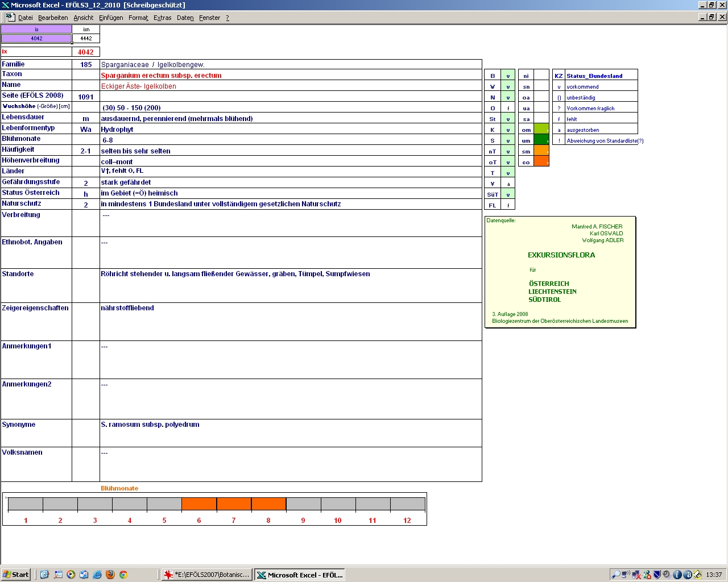Open the Format menu
This screenshot has height=582, width=728.
pyautogui.click(x=138, y=18)
